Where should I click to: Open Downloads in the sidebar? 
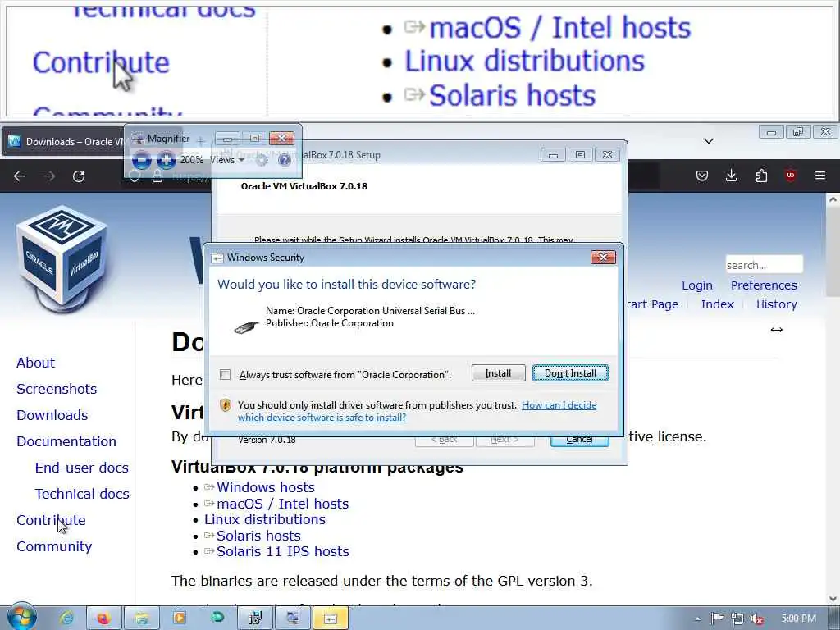pos(52,415)
